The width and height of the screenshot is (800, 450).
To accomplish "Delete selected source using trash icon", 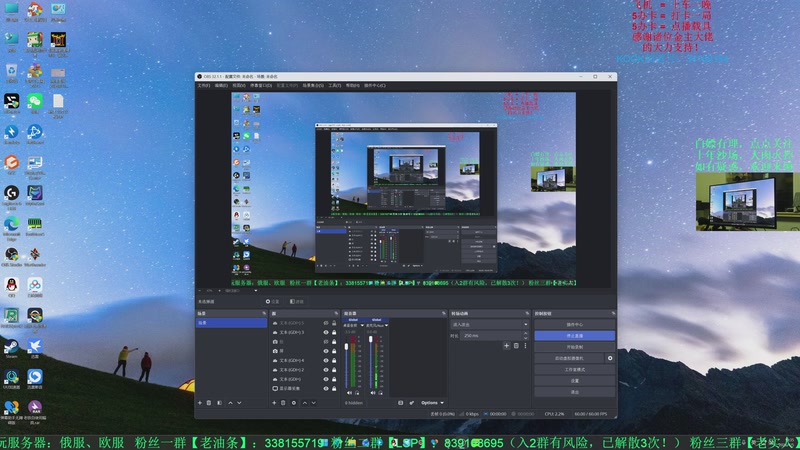I will pos(283,403).
